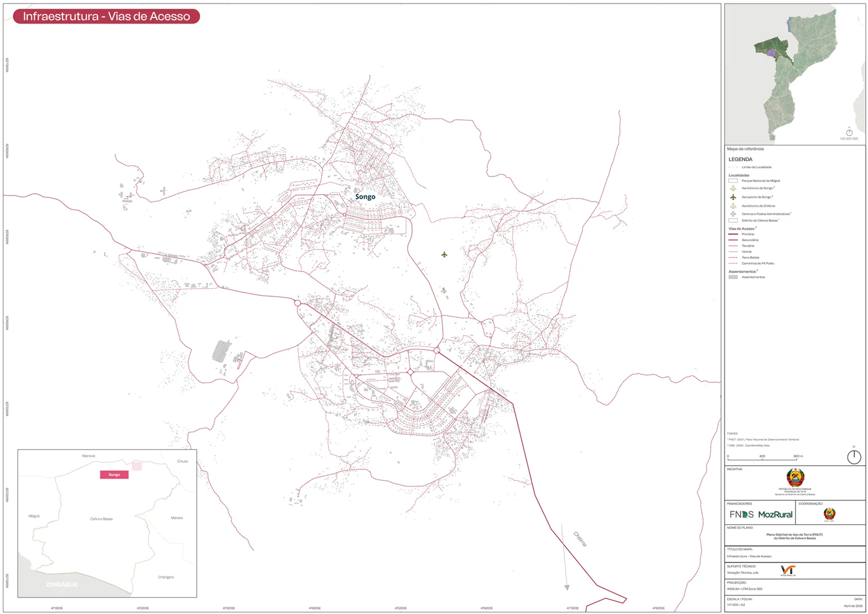Click the 471200E coordinate label
The image size is (868, 614).
[57, 608]
